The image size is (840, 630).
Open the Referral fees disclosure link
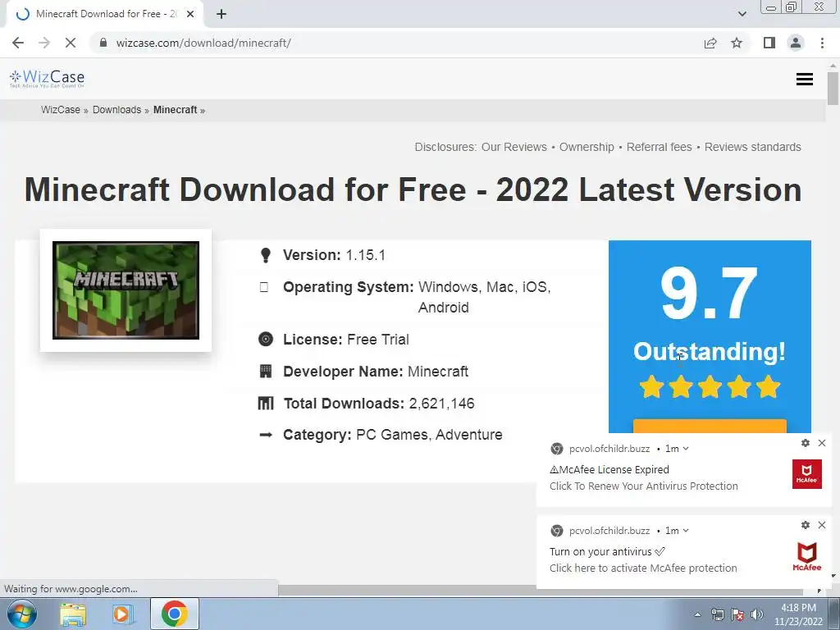click(659, 147)
